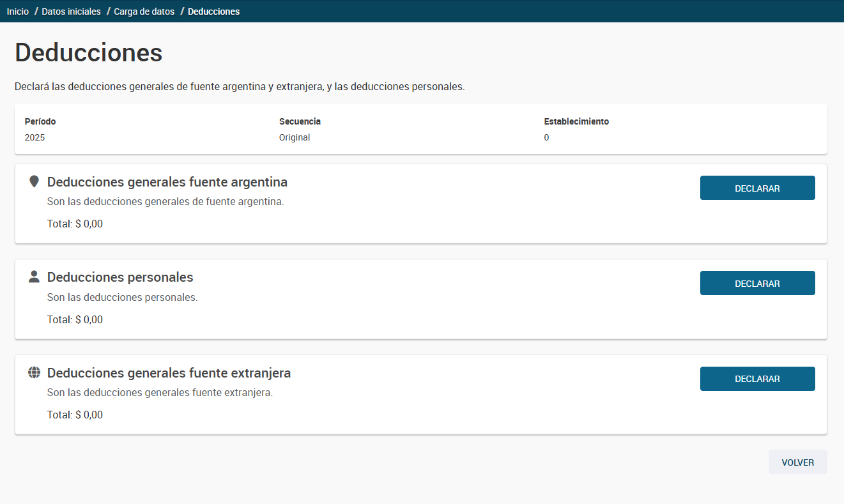844x504 pixels.
Task: Select the Deducciones generales fuente extranjera heading
Action: (169, 373)
